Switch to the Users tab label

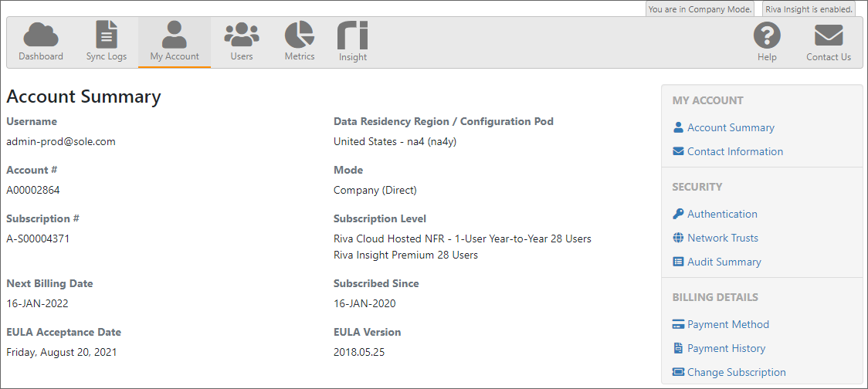pos(242,56)
